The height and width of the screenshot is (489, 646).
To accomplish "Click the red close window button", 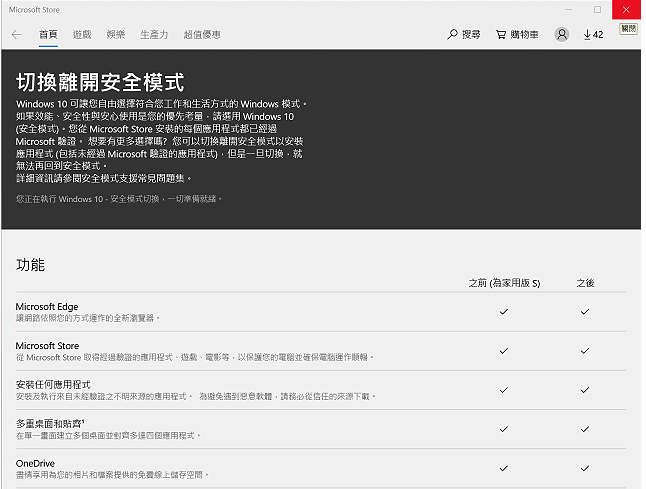I will tap(626, 9).
